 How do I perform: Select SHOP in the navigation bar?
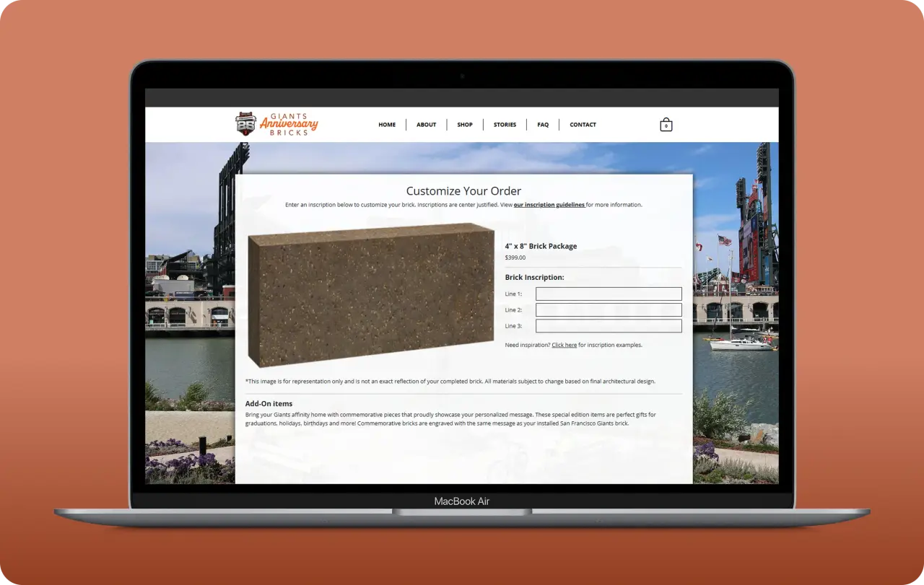point(465,125)
